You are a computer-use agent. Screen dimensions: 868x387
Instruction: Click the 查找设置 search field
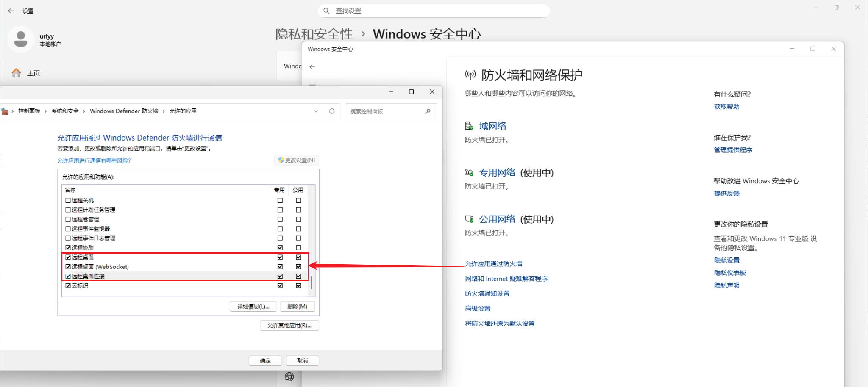(434, 11)
